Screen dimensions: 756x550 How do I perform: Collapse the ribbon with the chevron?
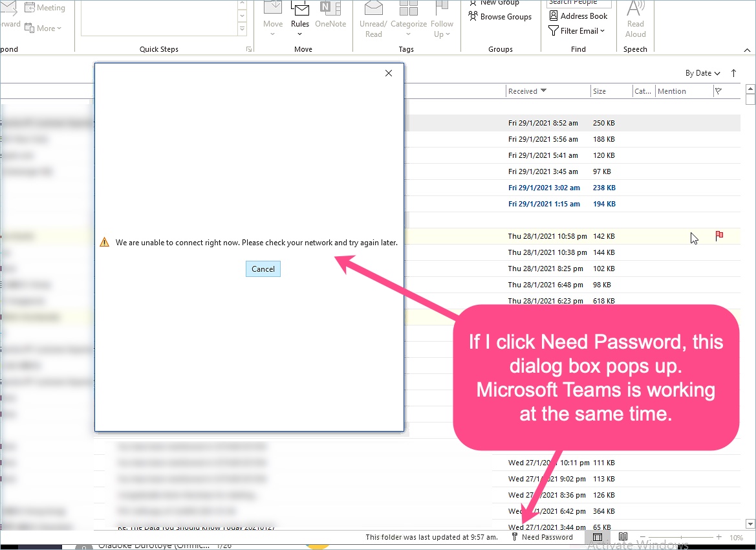(x=747, y=50)
